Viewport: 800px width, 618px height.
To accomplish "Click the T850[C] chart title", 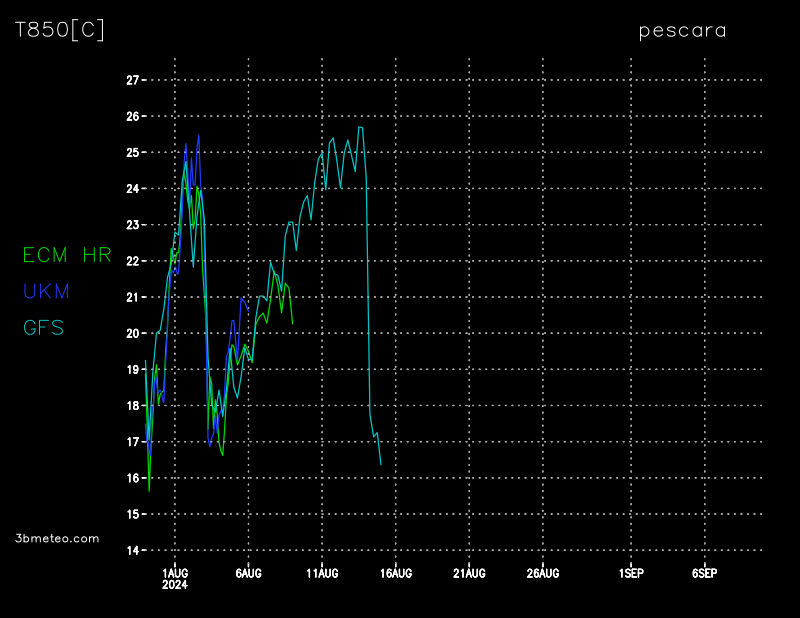I will (x=59, y=30).
